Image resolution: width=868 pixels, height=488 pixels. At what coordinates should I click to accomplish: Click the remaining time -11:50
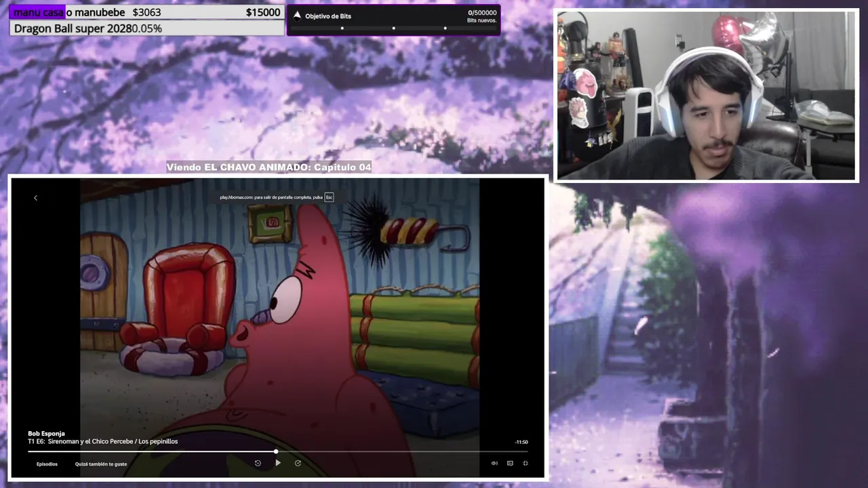[x=521, y=442]
